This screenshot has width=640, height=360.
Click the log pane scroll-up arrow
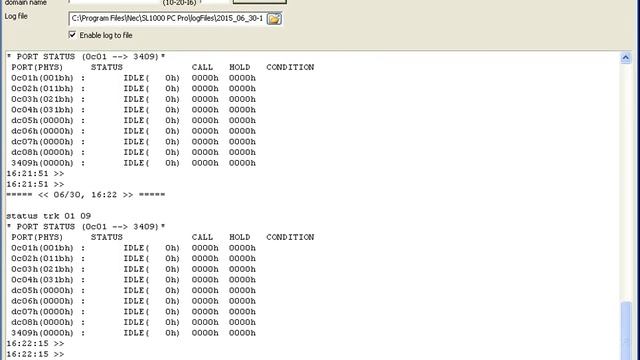click(x=625, y=58)
